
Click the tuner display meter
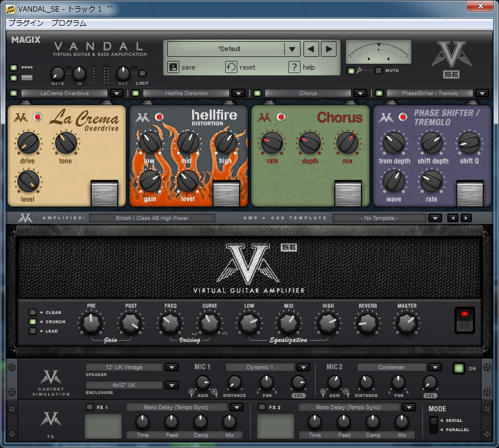click(378, 52)
